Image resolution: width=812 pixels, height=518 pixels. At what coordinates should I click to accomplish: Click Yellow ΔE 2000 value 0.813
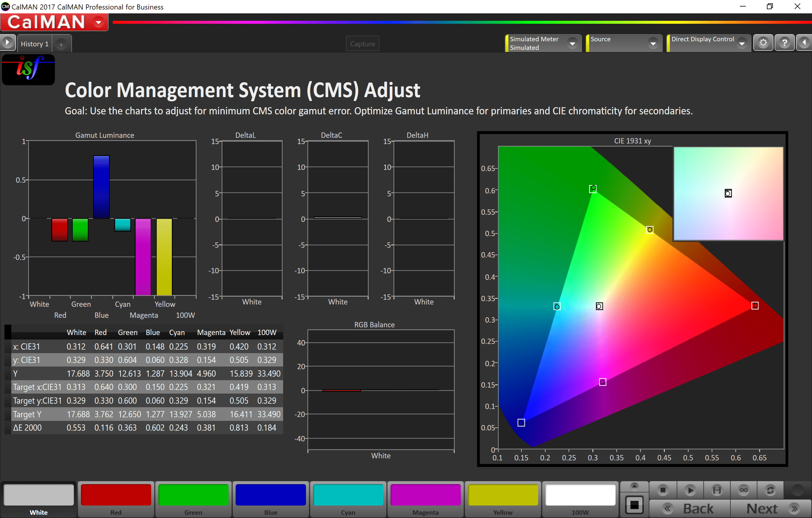239,428
